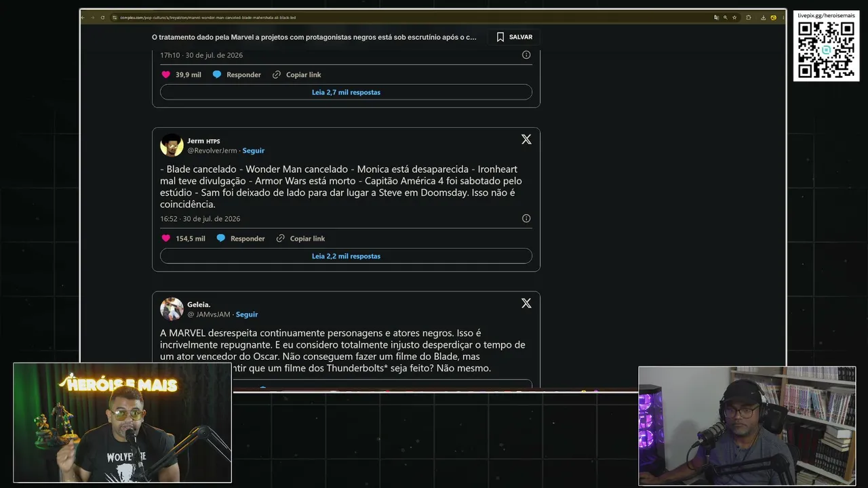Click the Geleia. display name
The height and width of the screenshot is (488, 868).
(x=199, y=305)
